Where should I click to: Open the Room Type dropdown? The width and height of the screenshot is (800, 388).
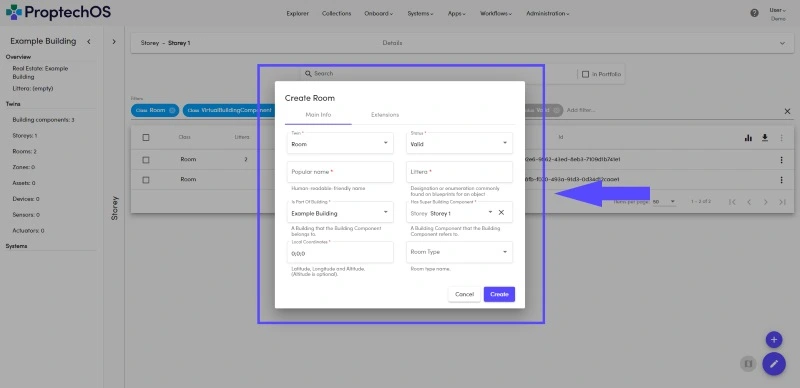(460, 252)
